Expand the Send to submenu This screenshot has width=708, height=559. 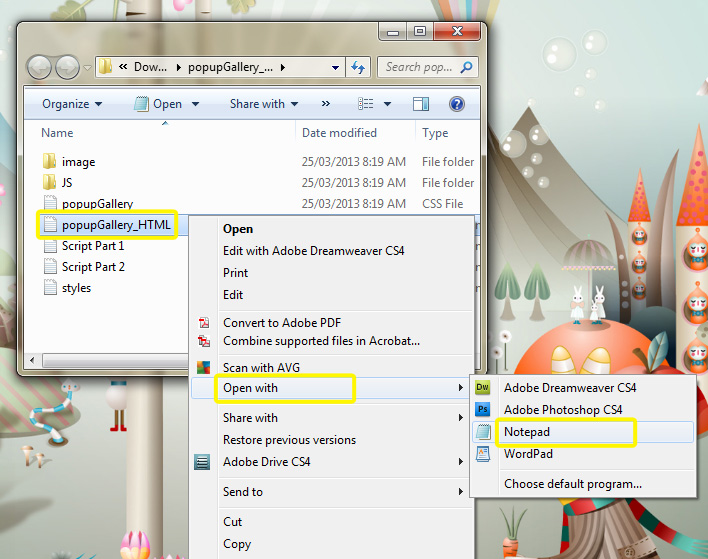pos(332,492)
